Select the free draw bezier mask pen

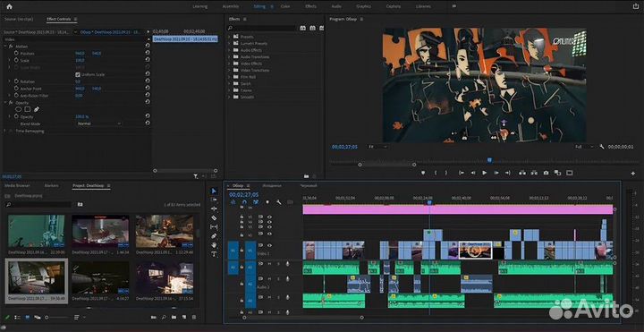(37, 109)
